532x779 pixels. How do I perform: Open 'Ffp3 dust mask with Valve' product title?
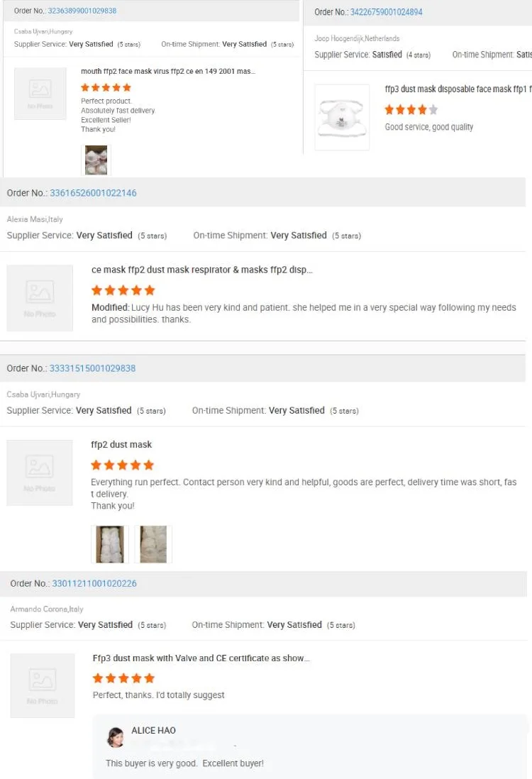[x=201, y=658]
